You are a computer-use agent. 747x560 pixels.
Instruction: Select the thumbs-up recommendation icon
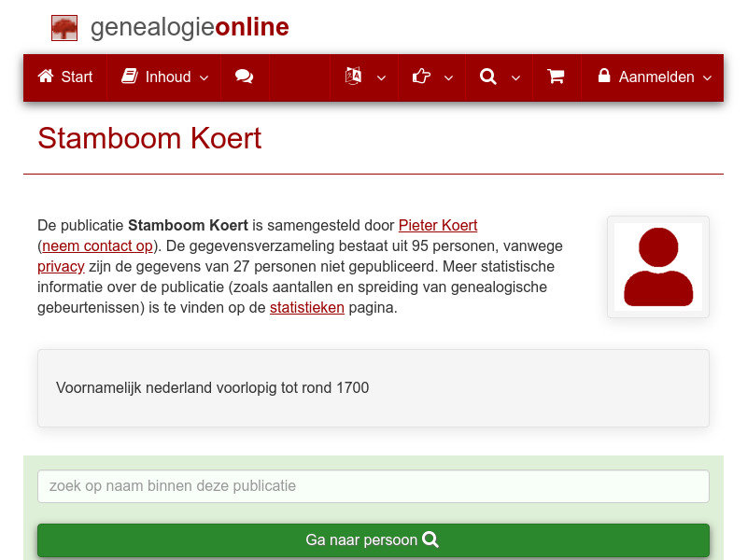(x=421, y=77)
